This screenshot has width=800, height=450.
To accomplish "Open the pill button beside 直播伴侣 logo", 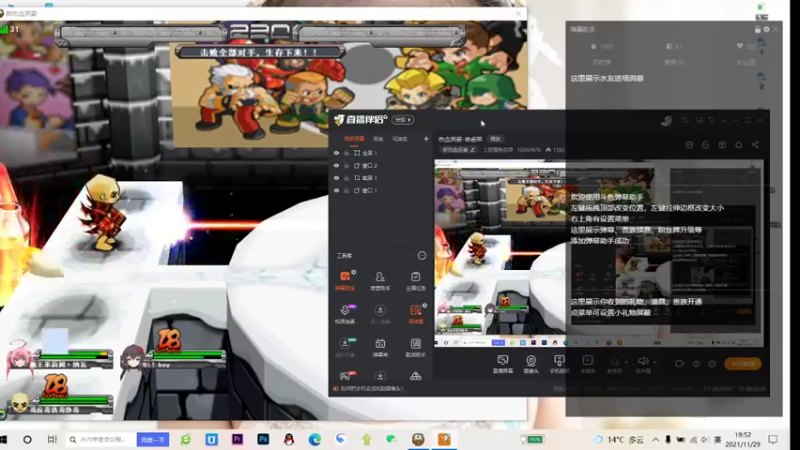I will point(403,120).
